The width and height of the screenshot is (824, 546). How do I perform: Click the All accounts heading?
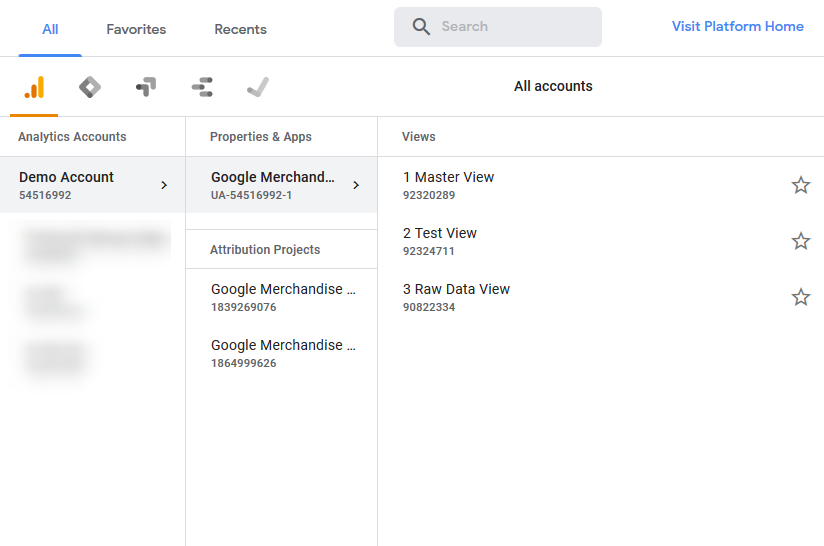tap(553, 86)
